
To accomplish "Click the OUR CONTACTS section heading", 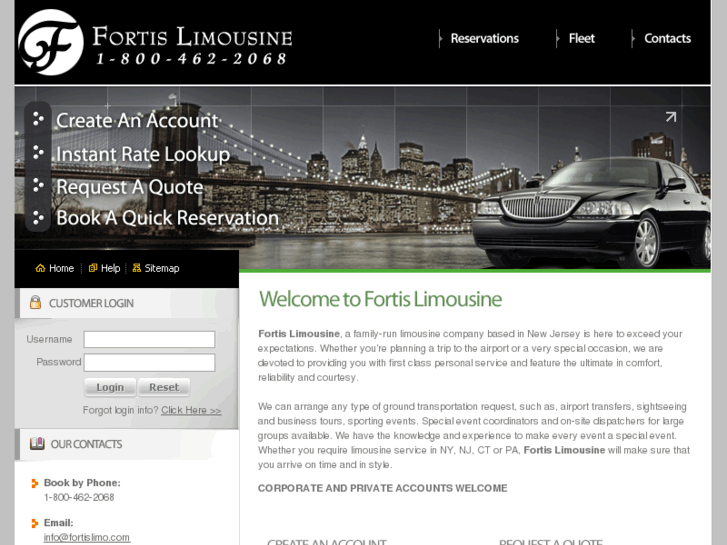I will click(x=86, y=444).
